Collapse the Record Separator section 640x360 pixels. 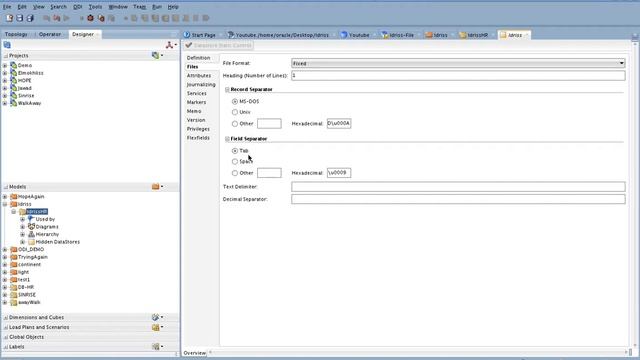pyautogui.click(x=227, y=89)
